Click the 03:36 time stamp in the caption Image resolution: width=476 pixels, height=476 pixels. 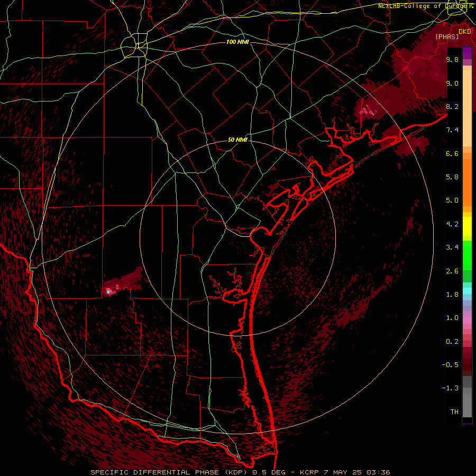378,472
